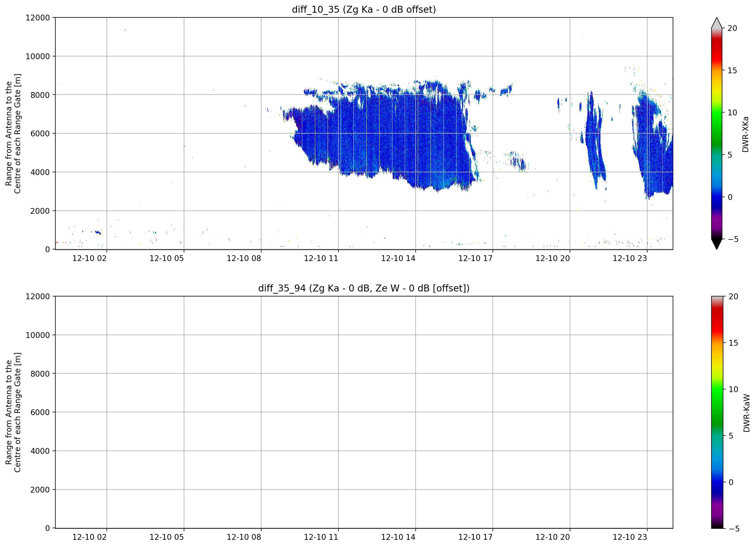Click the y-axis label of the diff_35_94 plot
Image resolution: width=756 pixels, height=547 pixels.
coord(13,412)
